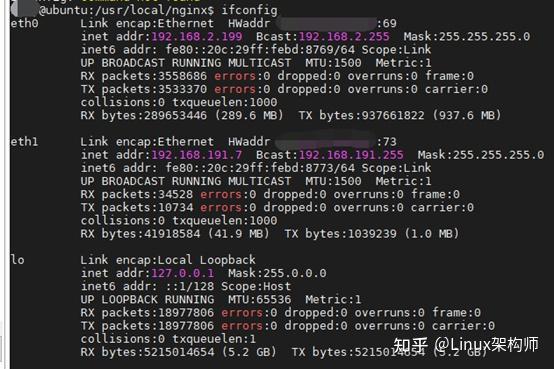Click the loopback txqueuelen:1 text

pyautogui.click(x=214, y=339)
